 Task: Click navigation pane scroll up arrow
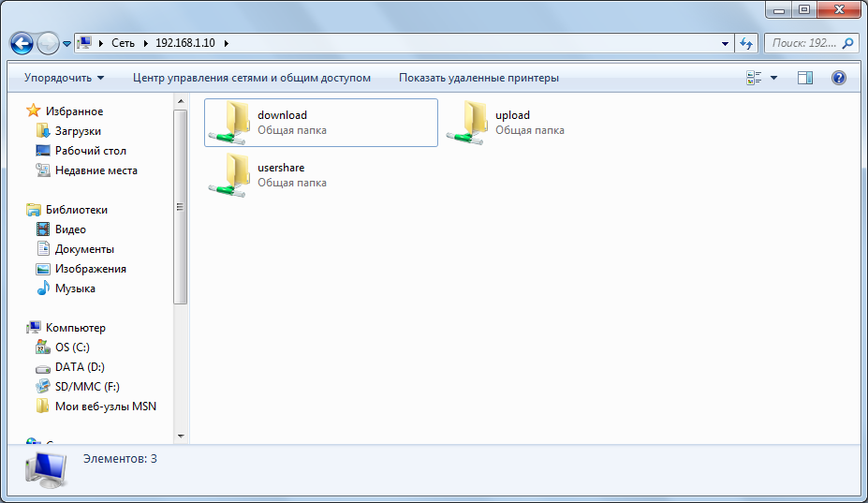click(181, 101)
